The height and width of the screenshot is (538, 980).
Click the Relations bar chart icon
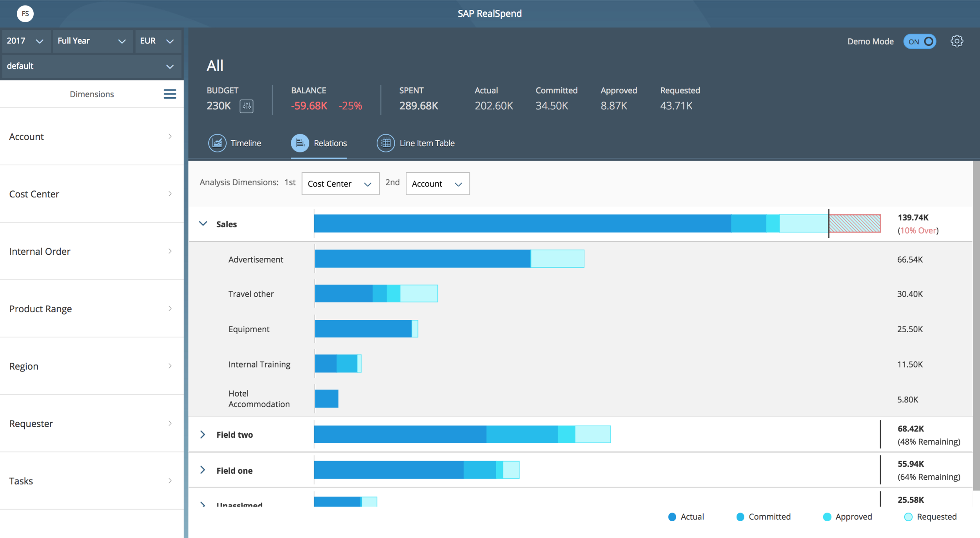tap(300, 143)
